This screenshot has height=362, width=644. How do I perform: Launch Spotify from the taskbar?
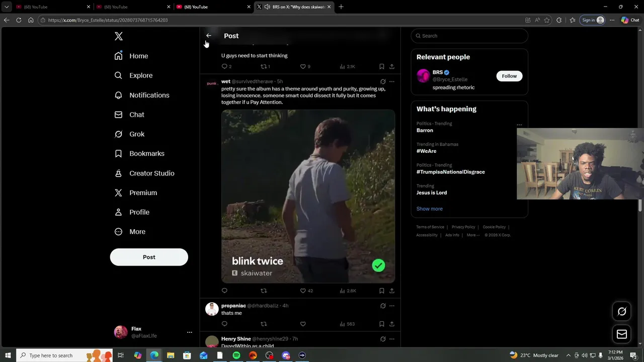tap(236, 355)
